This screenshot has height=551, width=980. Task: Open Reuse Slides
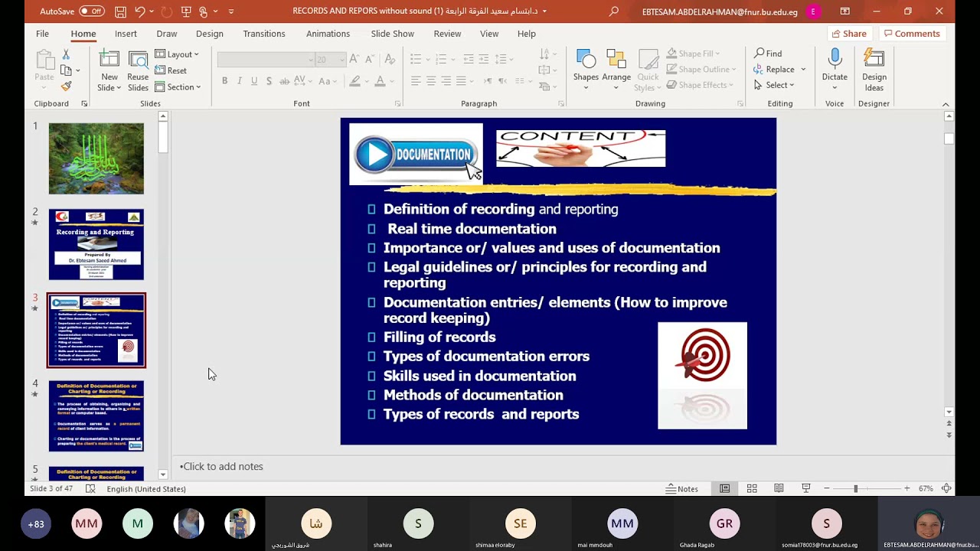pos(138,70)
